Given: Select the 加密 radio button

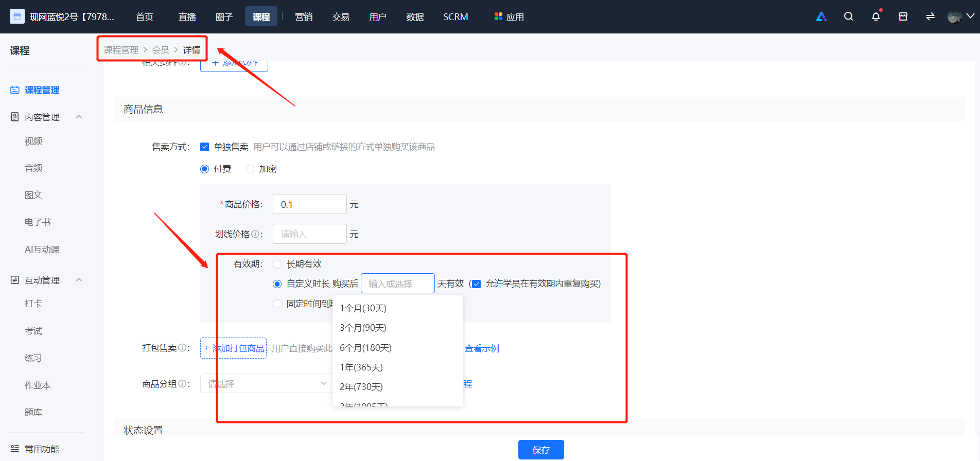Looking at the screenshot, I should (x=250, y=169).
